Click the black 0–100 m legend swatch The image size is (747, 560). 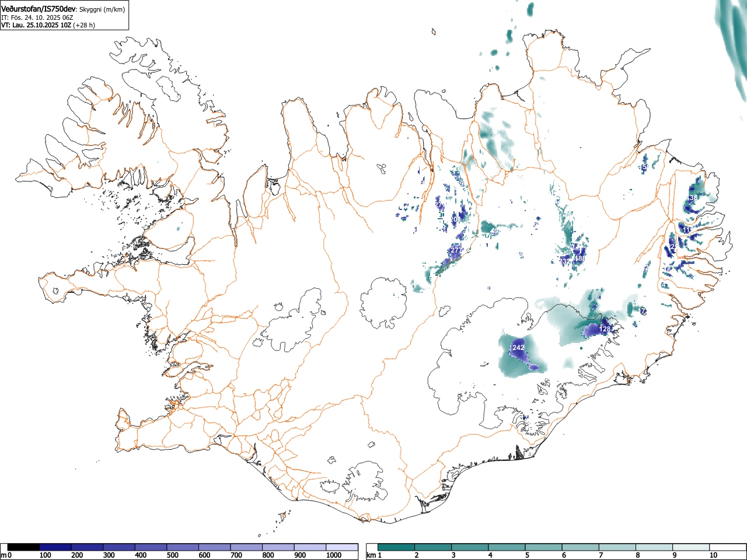click(x=24, y=547)
